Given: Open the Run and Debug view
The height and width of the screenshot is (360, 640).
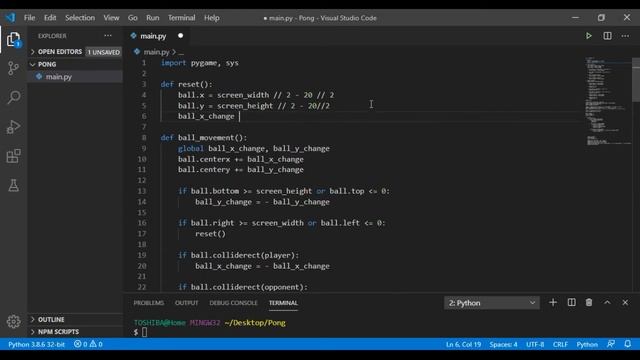Looking at the screenshot, I should click(x=13, y=127).
